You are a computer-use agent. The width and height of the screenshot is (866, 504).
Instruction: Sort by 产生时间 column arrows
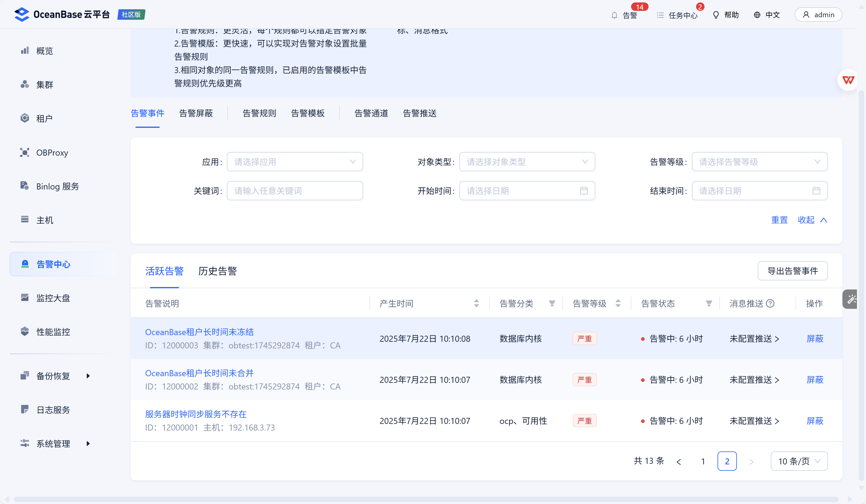click(476, 303)
